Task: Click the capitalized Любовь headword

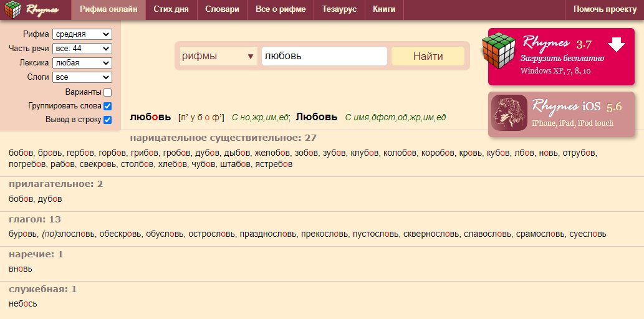Action: click(x=317, y=117)
